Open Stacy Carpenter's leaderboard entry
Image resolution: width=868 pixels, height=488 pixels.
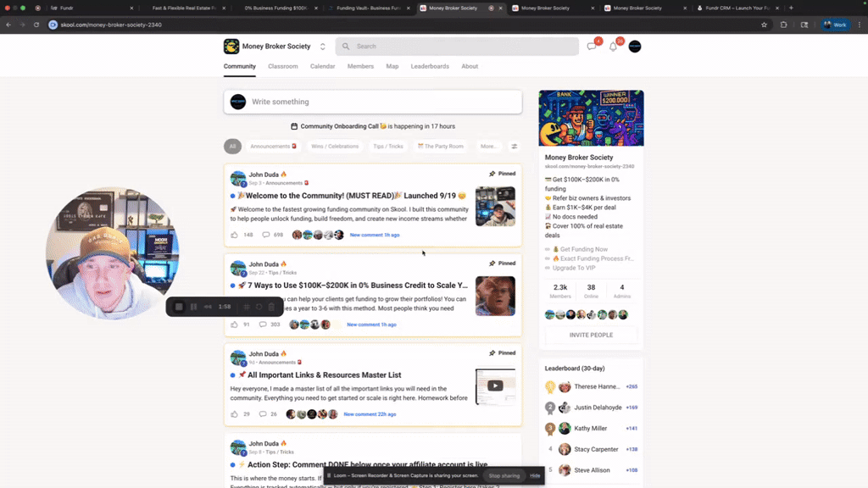tap(596, 449)
